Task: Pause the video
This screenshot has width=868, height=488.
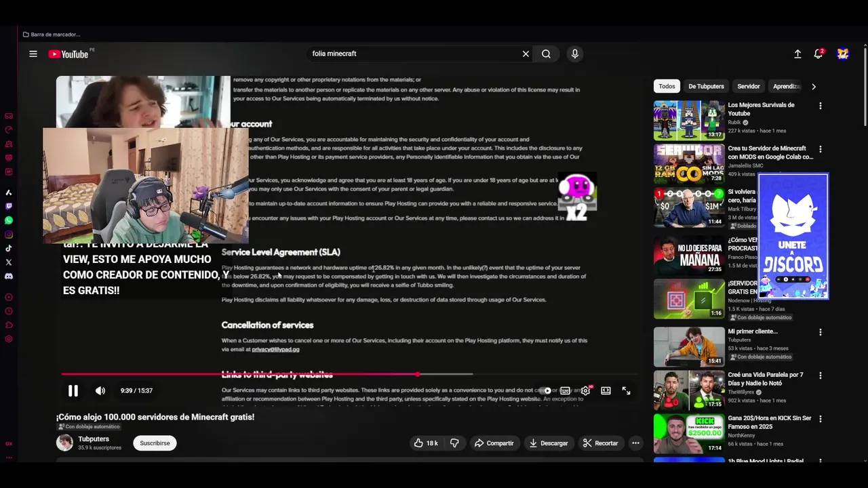Action: (73, 391)
